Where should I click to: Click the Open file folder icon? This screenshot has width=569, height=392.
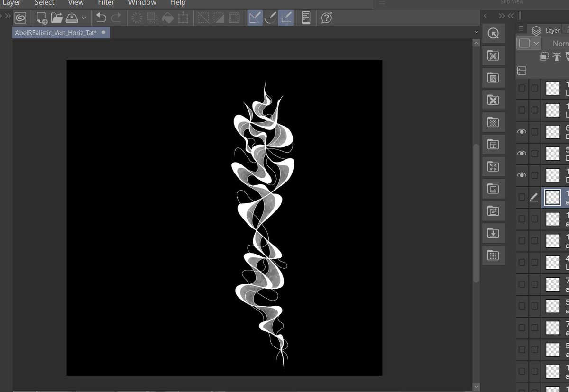click(x=57, y=18)
